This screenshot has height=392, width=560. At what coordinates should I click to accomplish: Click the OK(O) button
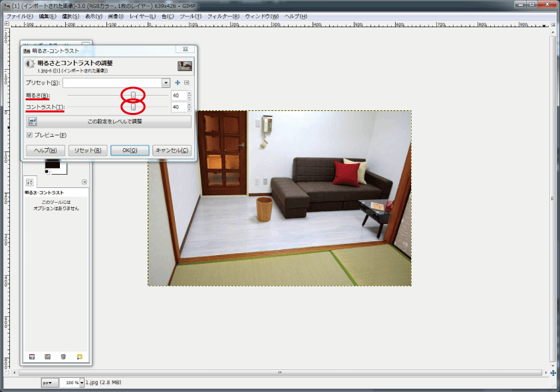130,151
